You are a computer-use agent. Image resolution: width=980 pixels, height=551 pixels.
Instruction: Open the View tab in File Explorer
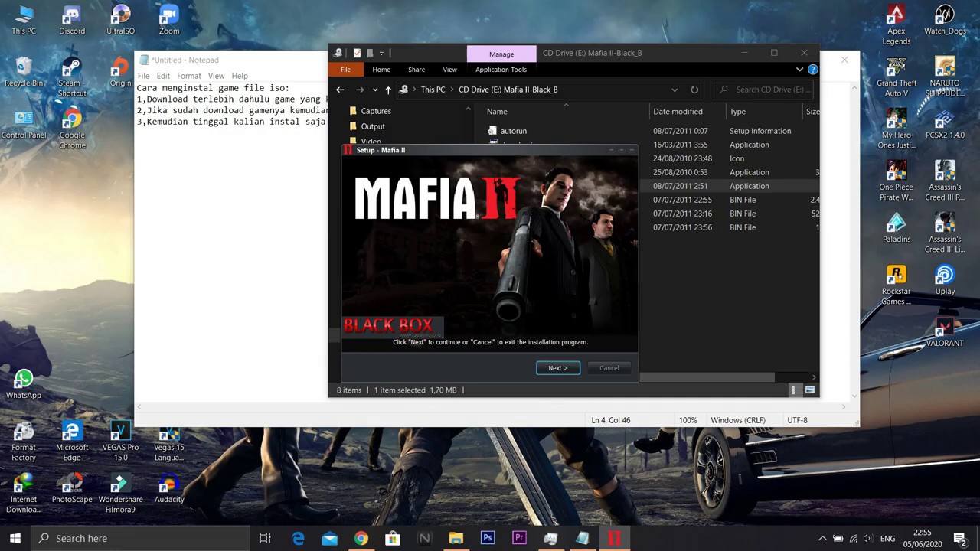[449, 70]
